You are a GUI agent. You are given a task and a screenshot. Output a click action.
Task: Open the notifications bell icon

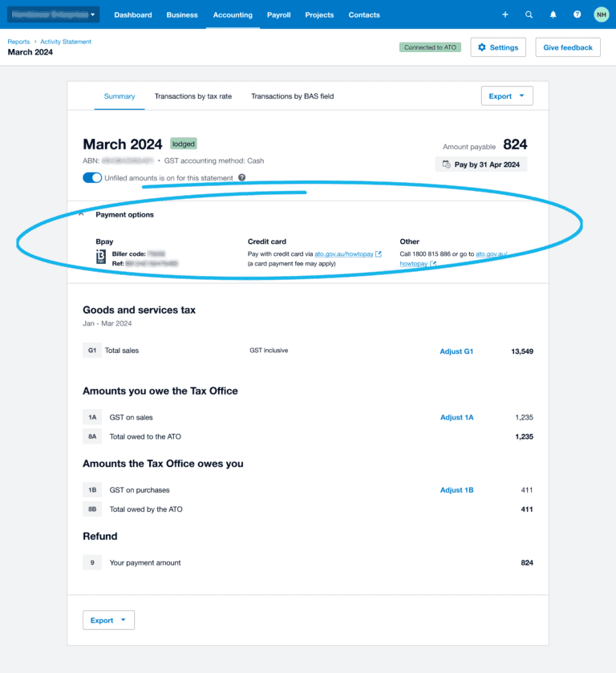pyautogui.click(x=553, y=14)
